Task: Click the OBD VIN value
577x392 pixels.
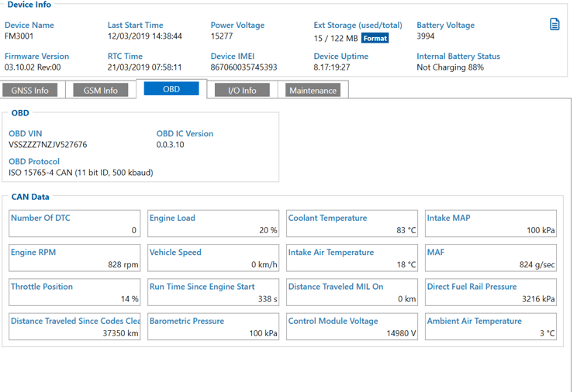Action: (48, 145)
